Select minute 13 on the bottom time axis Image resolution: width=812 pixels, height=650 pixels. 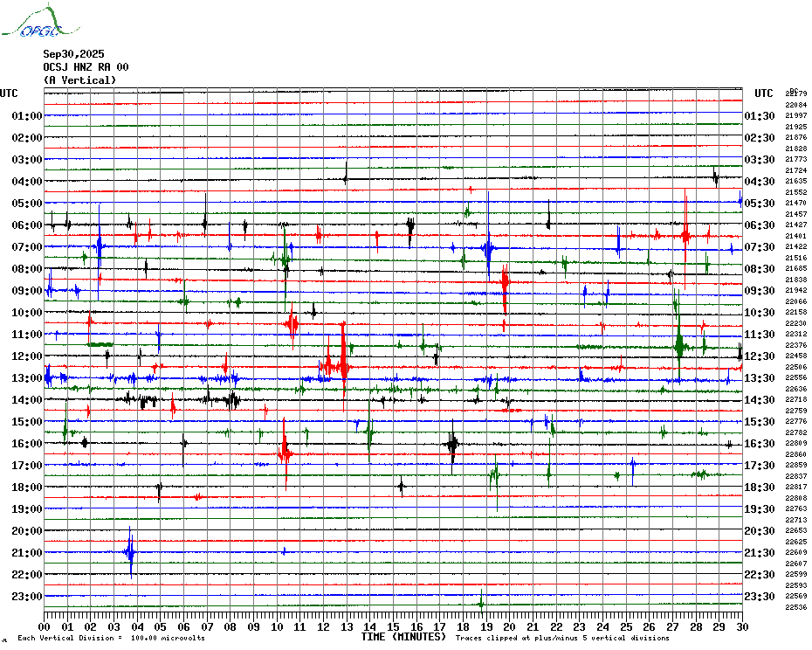tap(347, 627)
